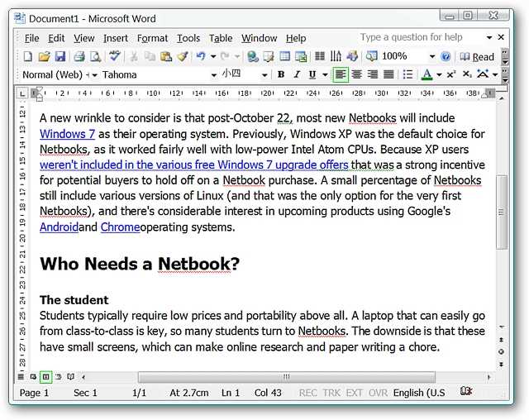The width and height of the screenshot is (529, 420).
Task: Open the Columns layout button
Action: coord(320,56)
